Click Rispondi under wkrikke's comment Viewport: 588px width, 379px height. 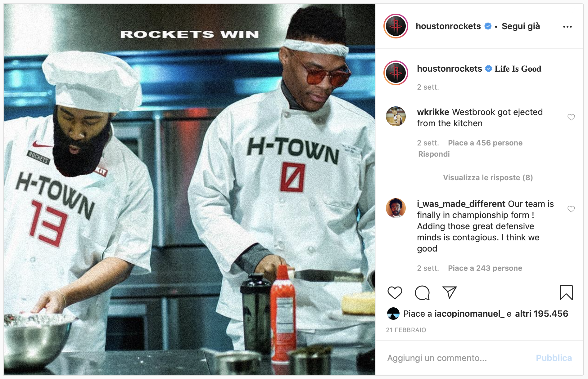(x=434, y=154)
